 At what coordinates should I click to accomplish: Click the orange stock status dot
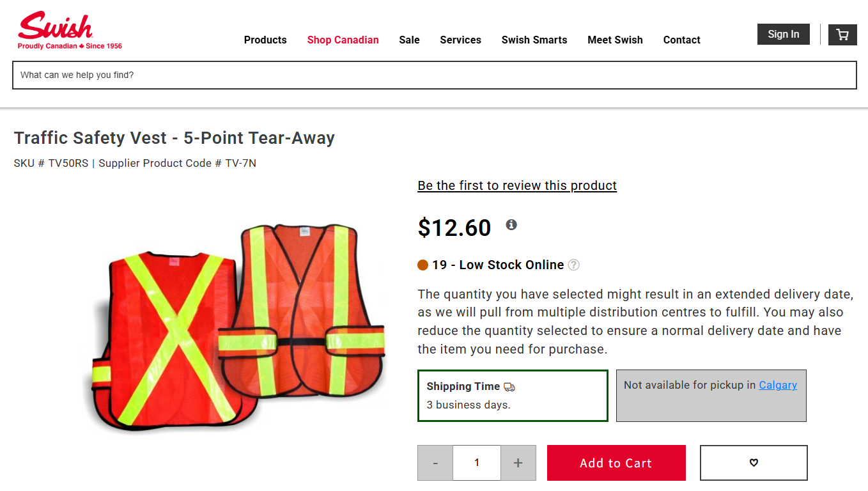point(422,264)
